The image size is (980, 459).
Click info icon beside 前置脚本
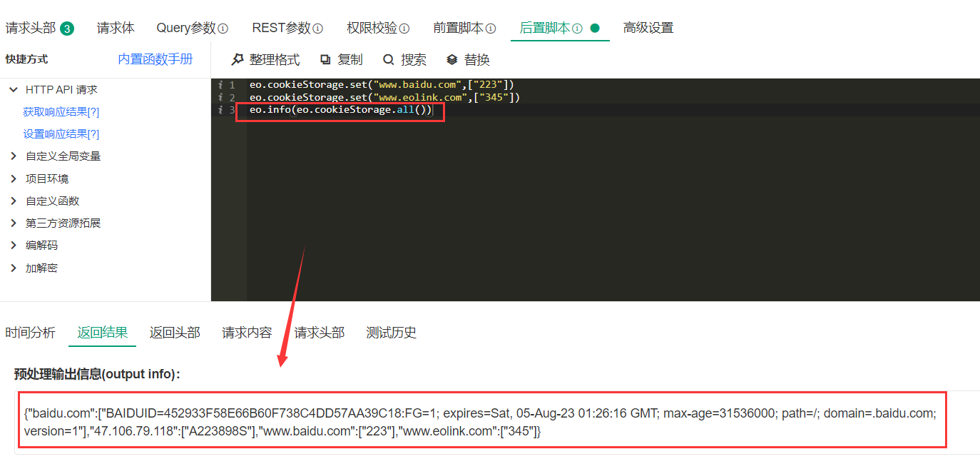coord(491,29)
